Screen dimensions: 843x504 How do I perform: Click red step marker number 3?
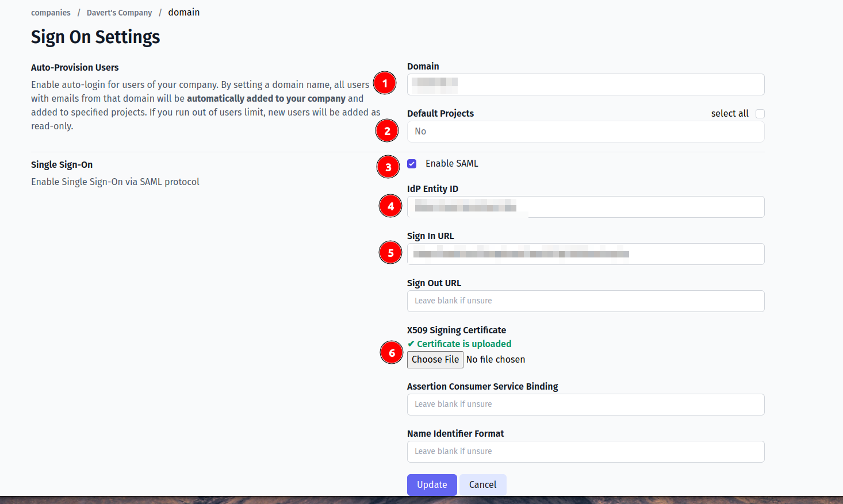coord(388,167)
